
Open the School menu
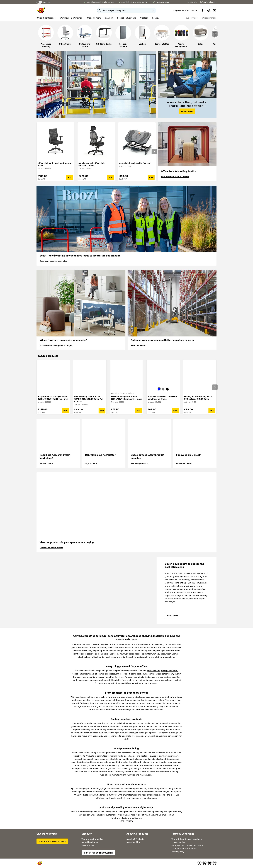[155, 18]
